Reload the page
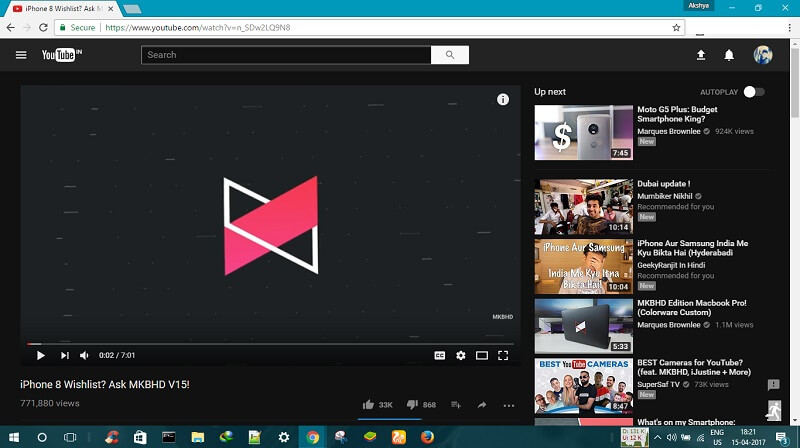The height and width of the screenshot is (448, 800). point(43,28)
